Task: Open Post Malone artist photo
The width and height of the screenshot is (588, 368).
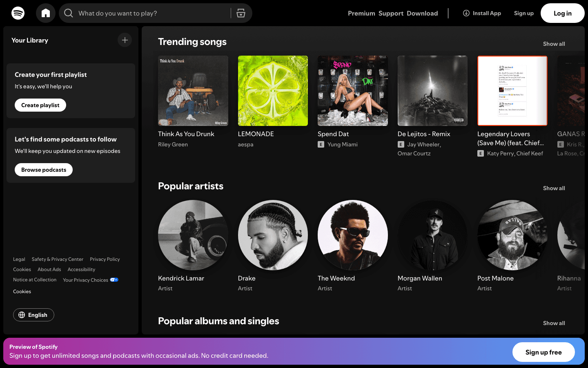Action: click(x=512, y=235)
